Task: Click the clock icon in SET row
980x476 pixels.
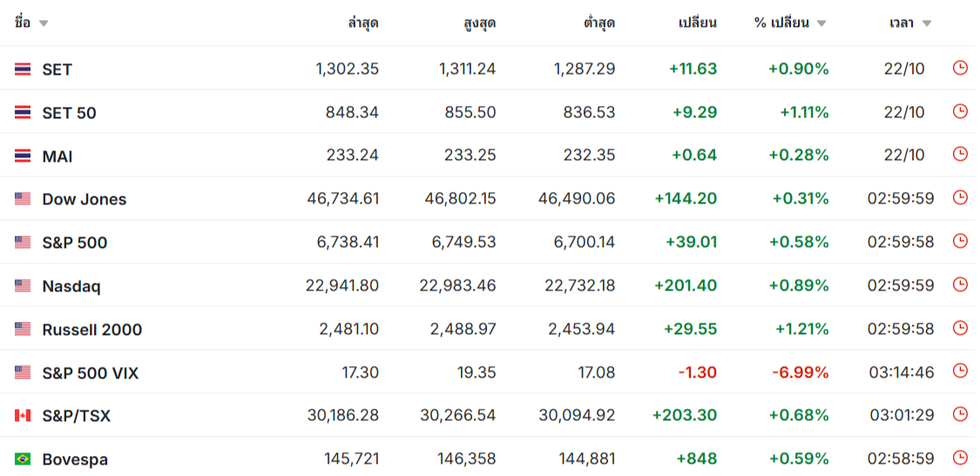Action: pos(959,68)
